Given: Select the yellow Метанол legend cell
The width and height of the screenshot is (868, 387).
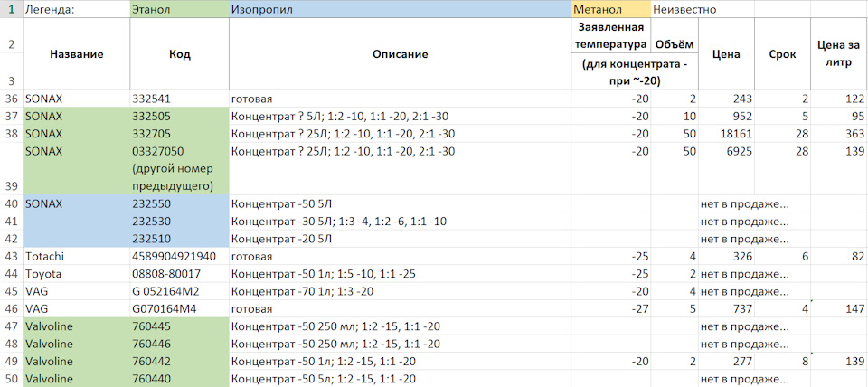Looking at the screenshot, I should pyautogui.click(x=610, y=10).
